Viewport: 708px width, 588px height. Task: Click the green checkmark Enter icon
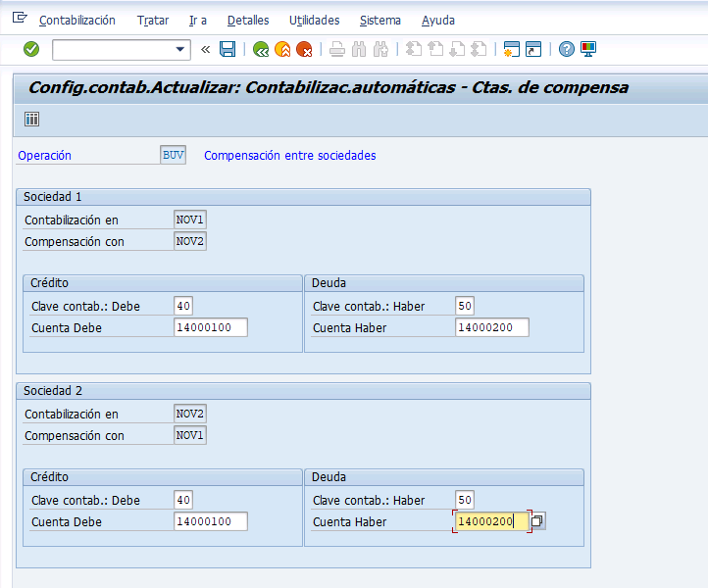[31, 49]
